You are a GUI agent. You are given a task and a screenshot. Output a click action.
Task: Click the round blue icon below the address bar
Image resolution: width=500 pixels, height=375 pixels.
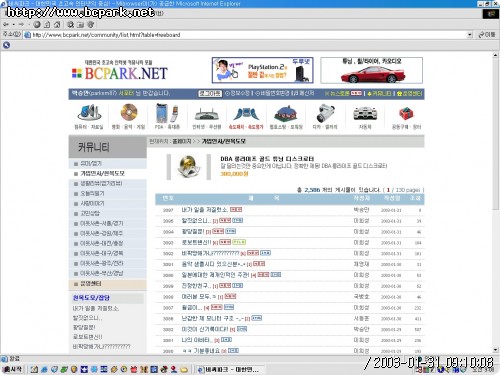pos(6,45)
